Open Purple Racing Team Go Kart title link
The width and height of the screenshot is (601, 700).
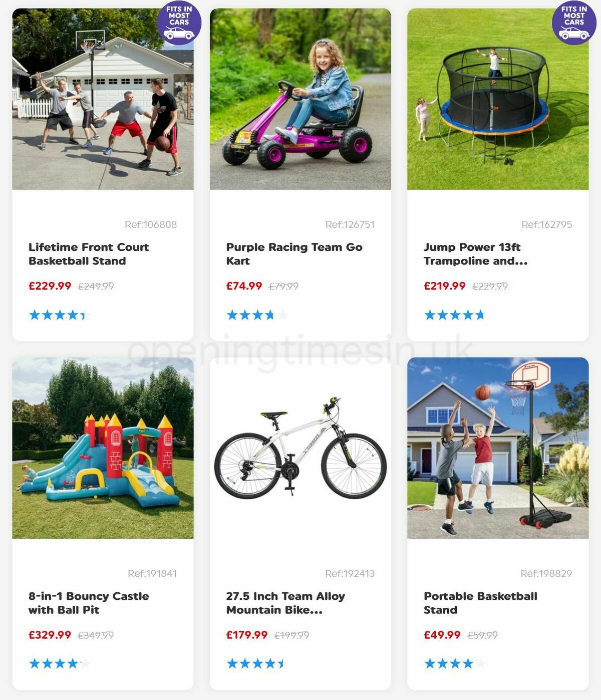(x=294, y=254)
